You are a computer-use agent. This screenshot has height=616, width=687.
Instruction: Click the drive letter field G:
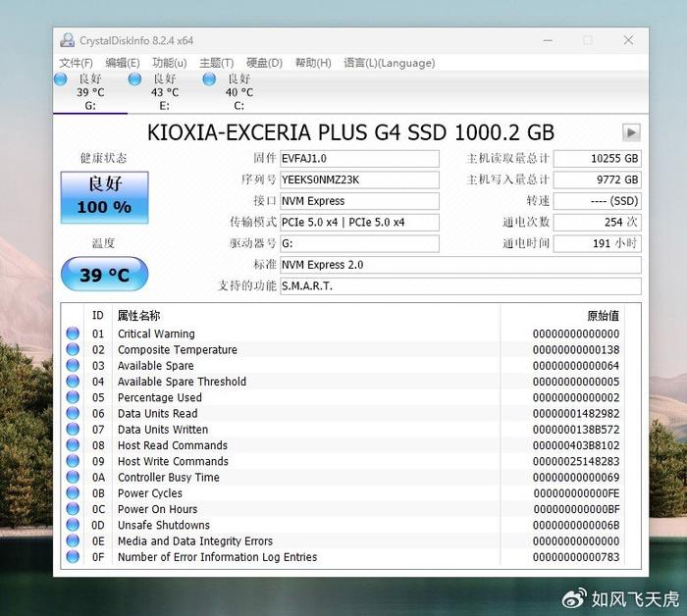click(x=359, y=243)
